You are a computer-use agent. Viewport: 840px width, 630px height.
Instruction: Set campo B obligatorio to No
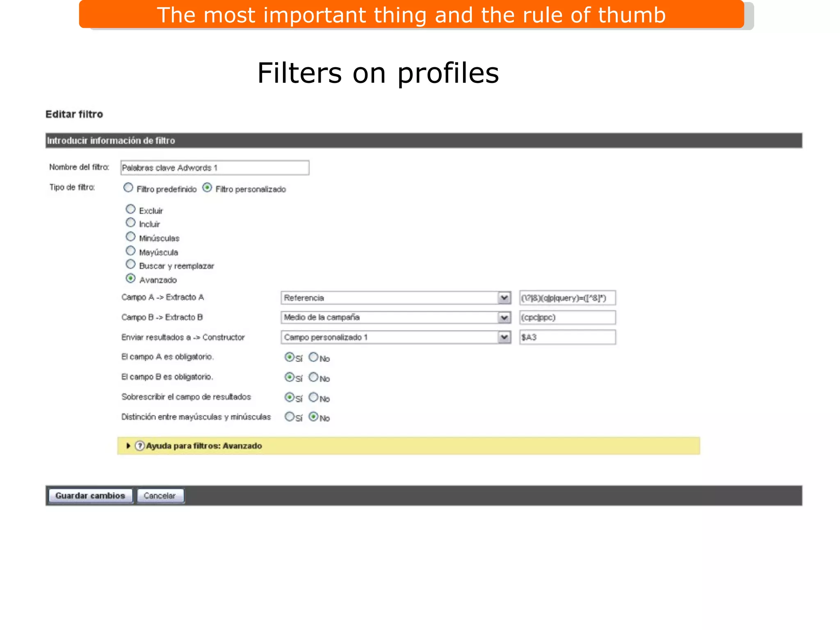(313, 377)
